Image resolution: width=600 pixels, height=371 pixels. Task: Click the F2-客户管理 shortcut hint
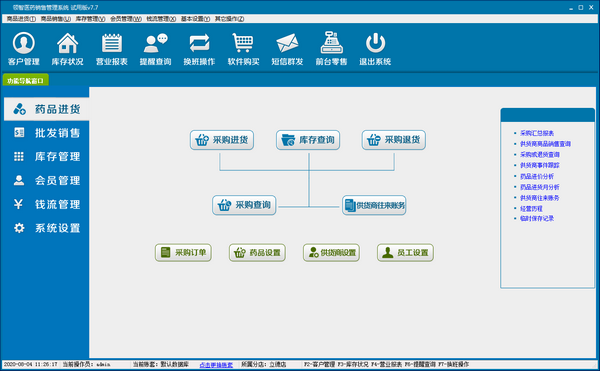(x=320, y=364)
